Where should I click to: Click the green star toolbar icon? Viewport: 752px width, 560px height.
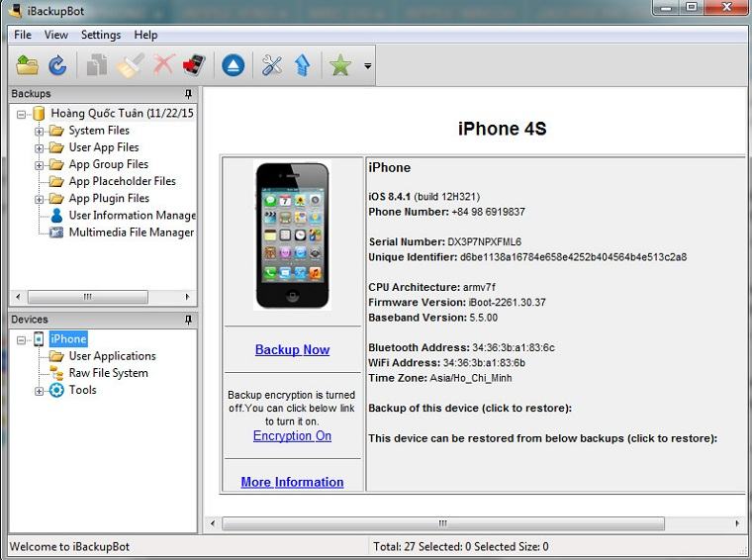(340, 65)
